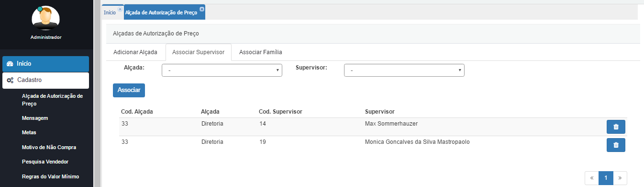
Task: Click the Administrador username label
Action: tap(46, 37)
